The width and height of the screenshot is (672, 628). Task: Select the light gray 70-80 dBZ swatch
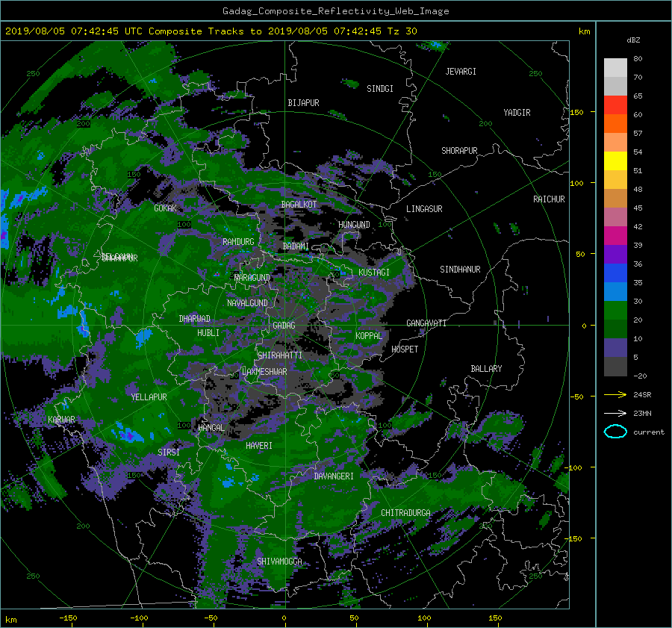(x=615, y=67)
